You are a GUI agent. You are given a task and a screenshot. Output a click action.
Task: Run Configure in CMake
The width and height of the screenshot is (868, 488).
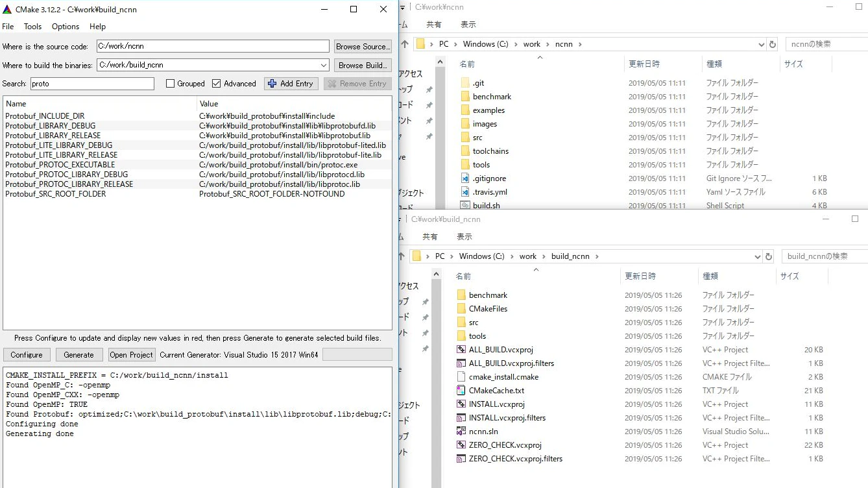click(x=27, y=355)
